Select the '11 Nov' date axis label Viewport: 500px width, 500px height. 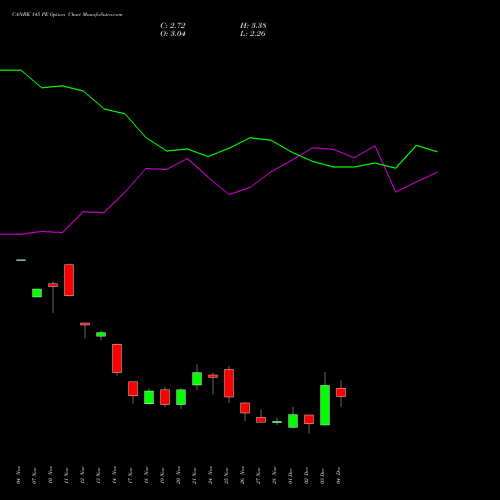(x=66, y=475)
